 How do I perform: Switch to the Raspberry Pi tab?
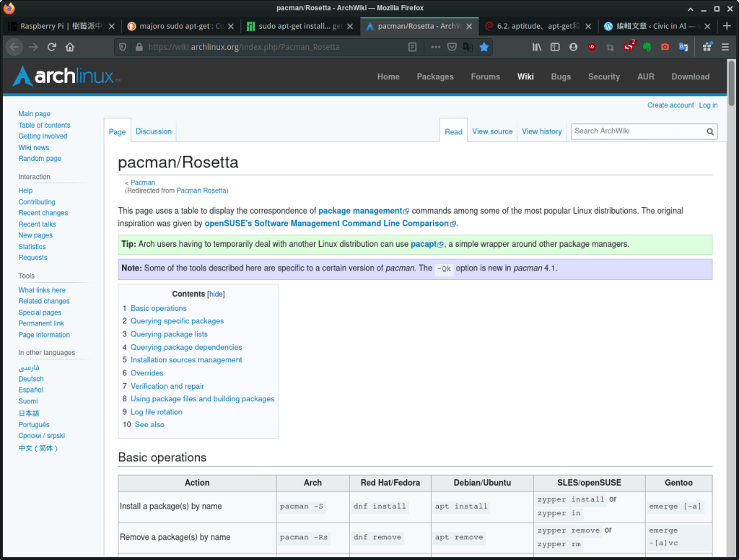61,26
